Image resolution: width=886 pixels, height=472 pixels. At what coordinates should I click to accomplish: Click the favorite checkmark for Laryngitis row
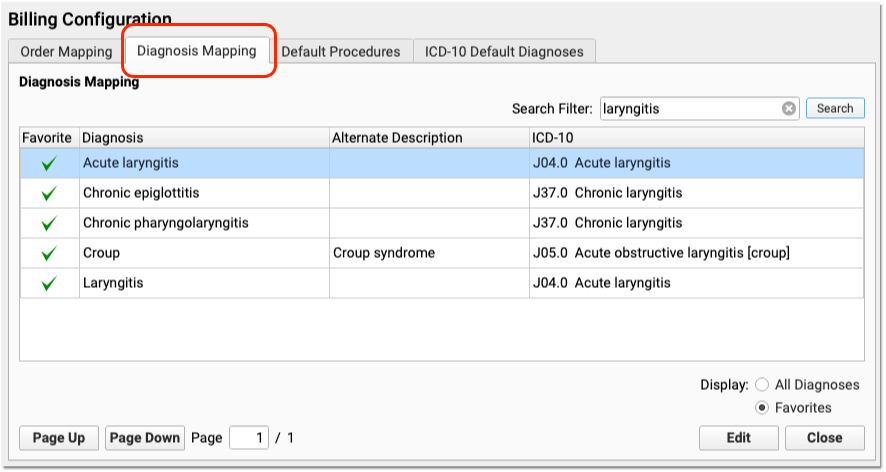coord(49,283)
